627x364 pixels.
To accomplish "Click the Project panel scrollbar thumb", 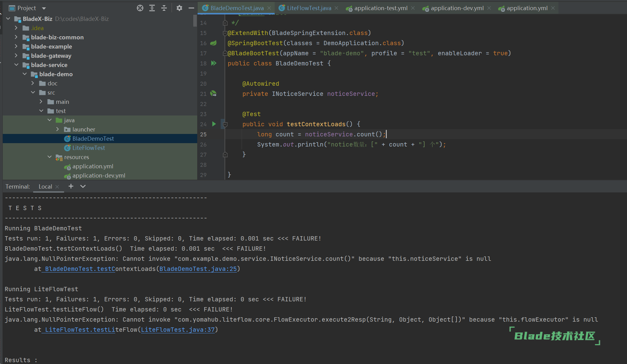I will (x=195, y=20).
